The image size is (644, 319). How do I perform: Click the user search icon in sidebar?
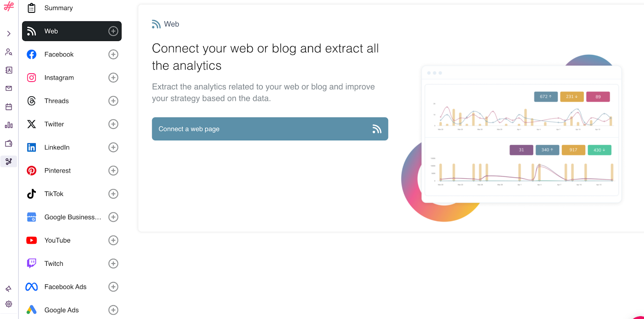point(9,52)
